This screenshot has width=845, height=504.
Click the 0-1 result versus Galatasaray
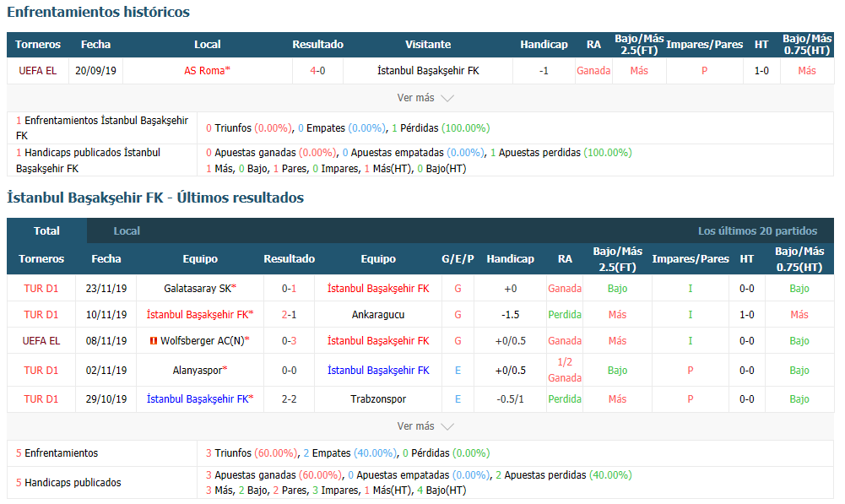tap(289, 289)
